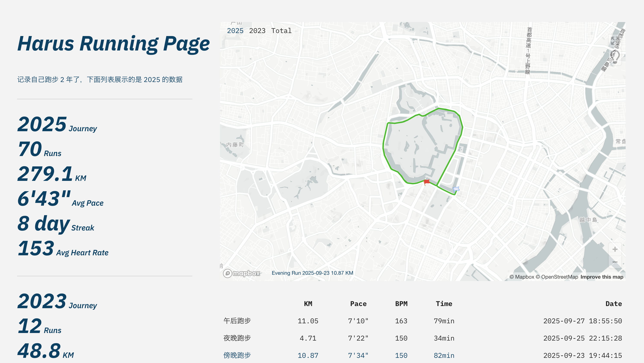The image size is (644, 363).
Task: Click the 79min time value
Action: point(444,321)
